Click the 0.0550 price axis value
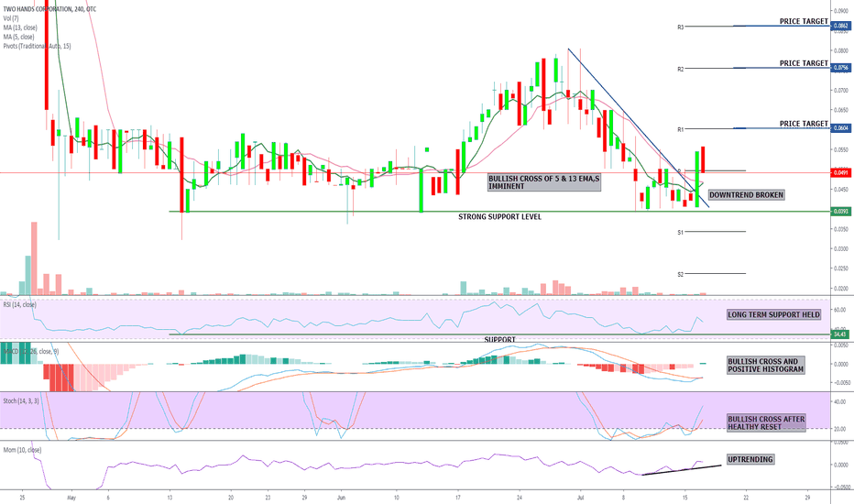 point(841,150)
